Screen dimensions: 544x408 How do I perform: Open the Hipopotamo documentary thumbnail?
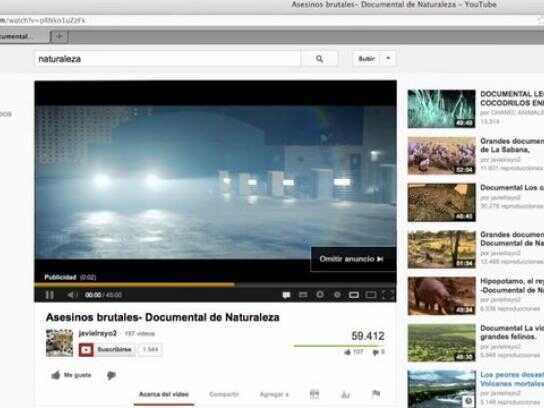click(441, 296)
